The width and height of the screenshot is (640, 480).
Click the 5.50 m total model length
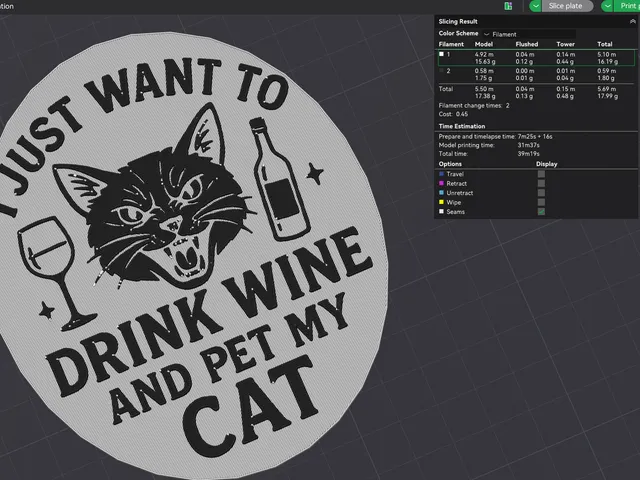click(x=484, y=89)
